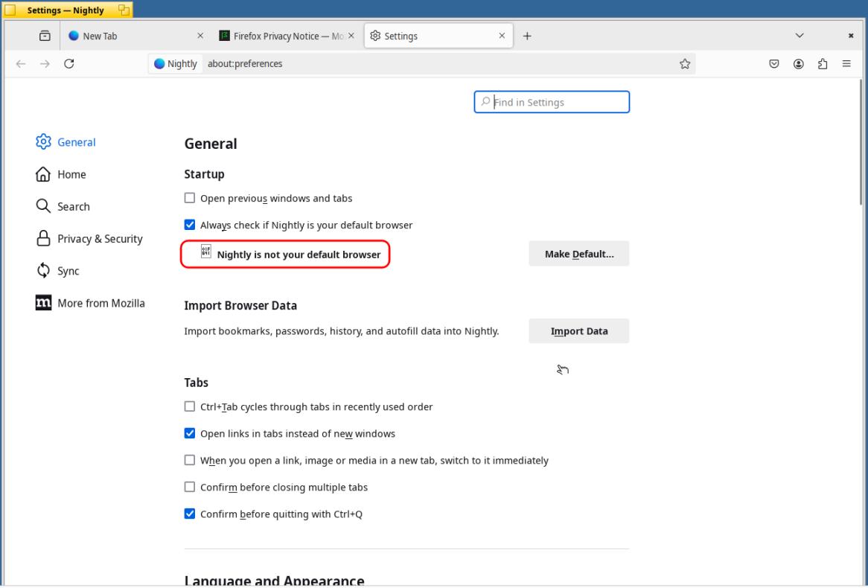
Task: Click into the Find in Settings field
Action: point(552,102)
